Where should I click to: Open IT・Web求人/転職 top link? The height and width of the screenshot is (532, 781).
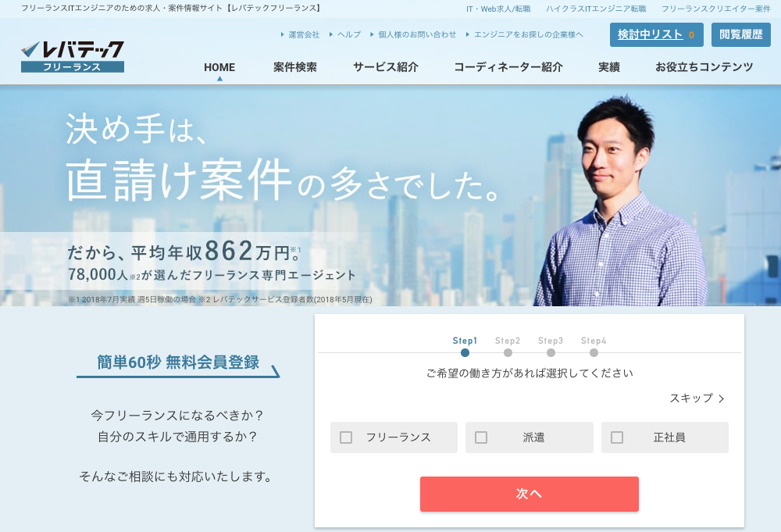coord(498,9)
